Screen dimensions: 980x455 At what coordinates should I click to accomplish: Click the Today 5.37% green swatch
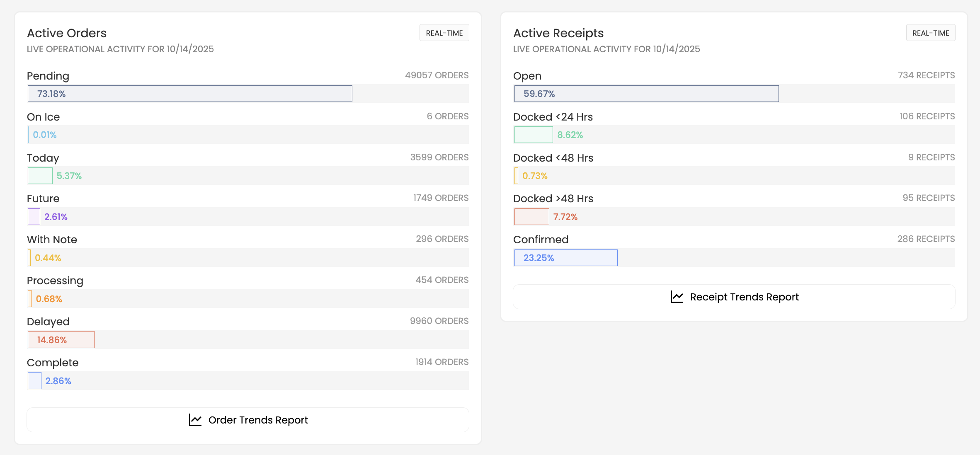[x=40, y=176]
